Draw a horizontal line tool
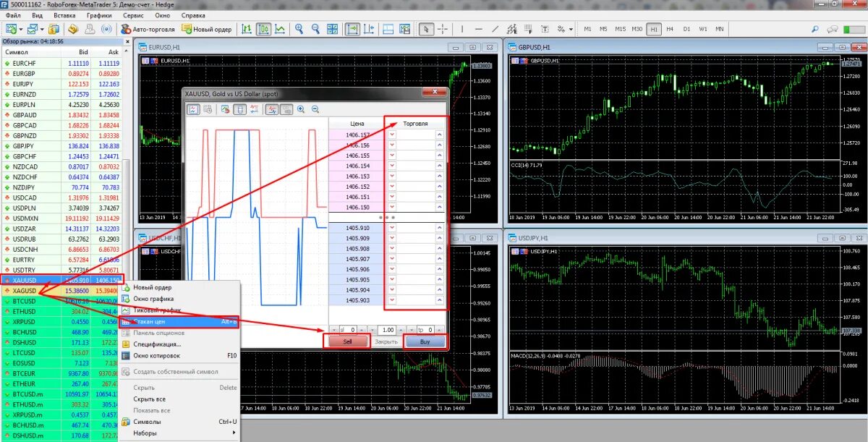The width and height of the screenshot is (868, 442). click(x=479, y=29)
